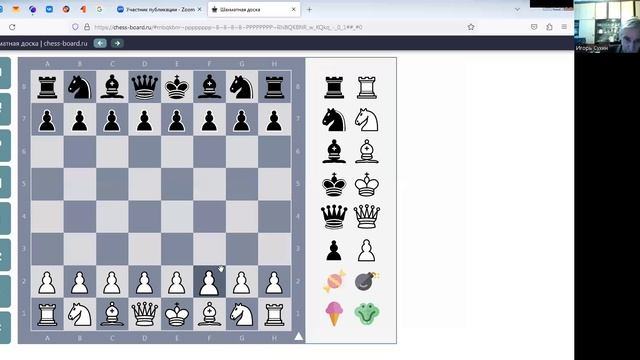Image resolution: width=640 pixels, height=360 pixels.
Task: Switch to the Zoom browser tab
Action: (160, 9)
